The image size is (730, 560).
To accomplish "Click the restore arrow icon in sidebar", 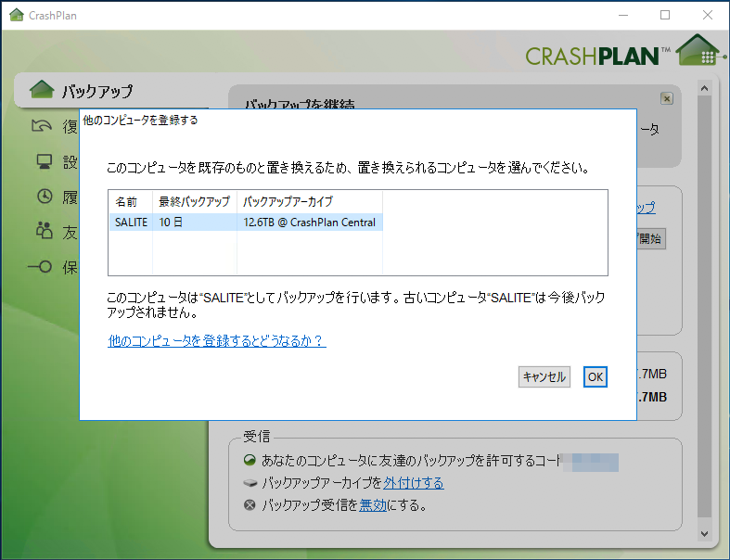I will [x=41, y=126].
